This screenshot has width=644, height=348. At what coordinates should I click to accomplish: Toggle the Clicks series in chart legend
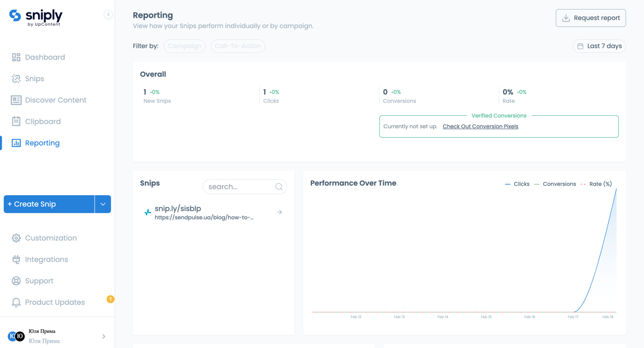[x=517, y=184]
